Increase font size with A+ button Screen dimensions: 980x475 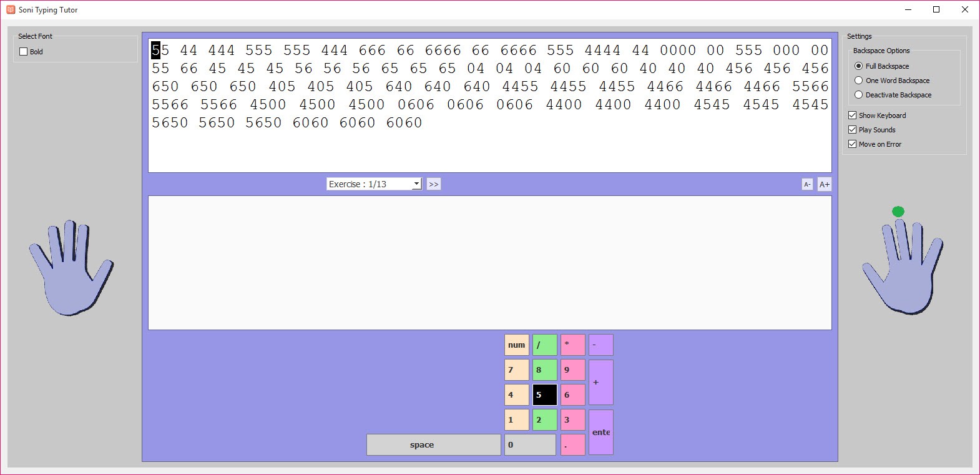pyautogui.click(x=825, y=184)
